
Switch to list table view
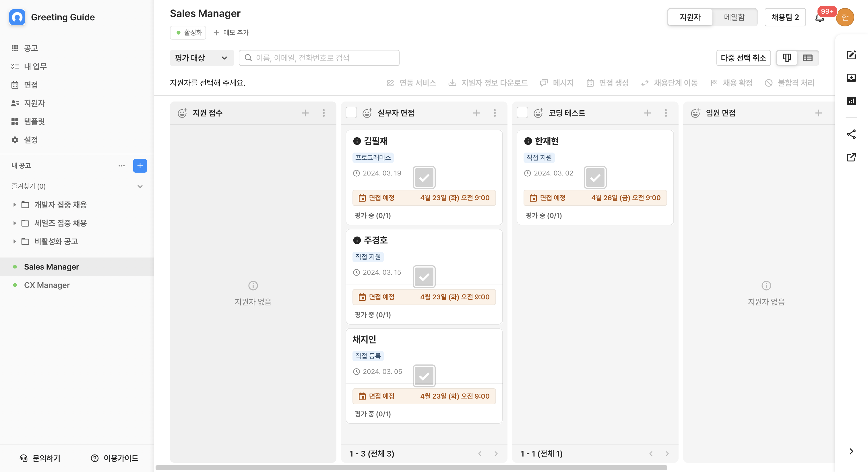tap(808, 58)
